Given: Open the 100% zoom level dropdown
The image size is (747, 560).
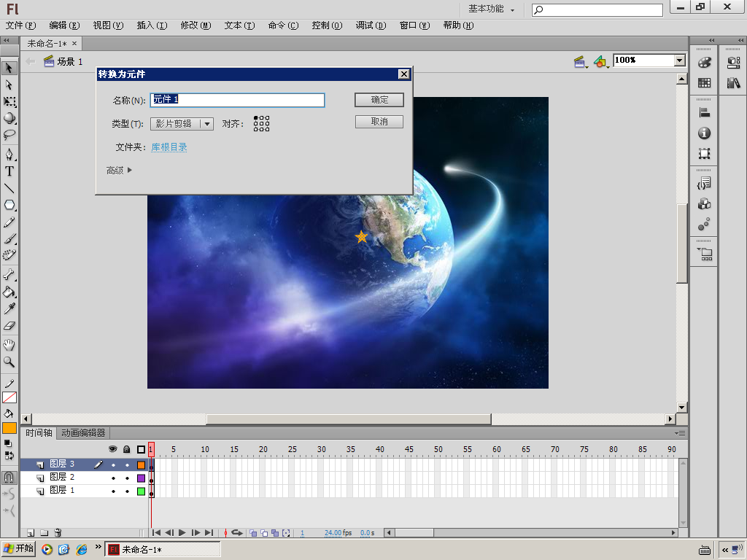Looking at the screenshot, I should point(680,61).
